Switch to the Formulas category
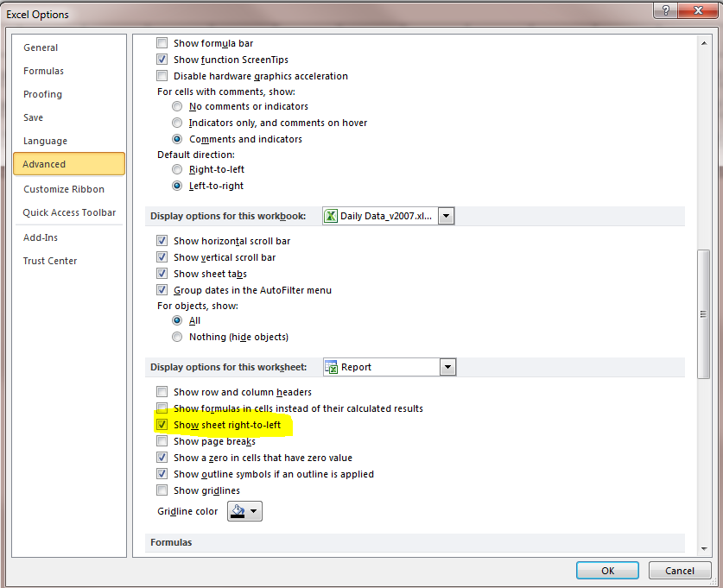 coord(43,71)
